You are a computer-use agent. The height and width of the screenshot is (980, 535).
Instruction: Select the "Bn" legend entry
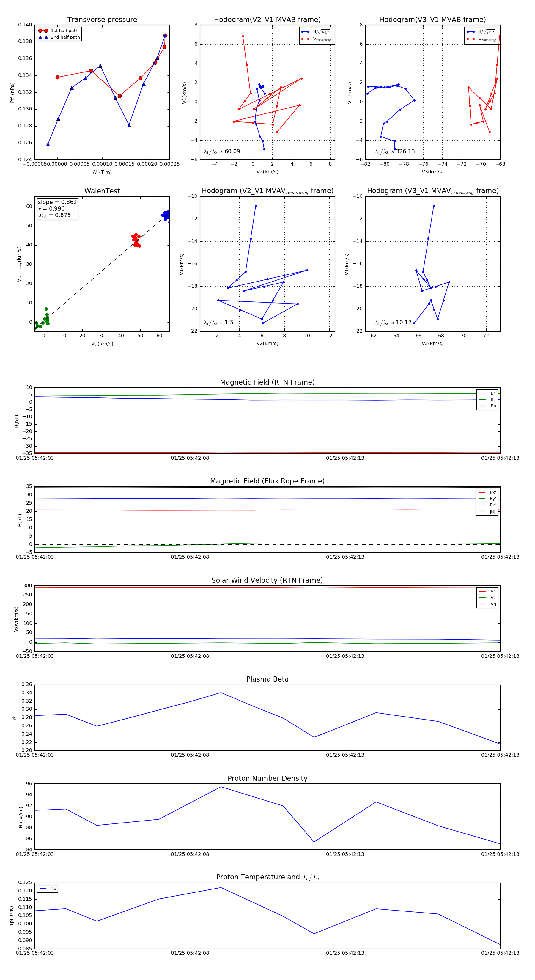tap(487, 406)
